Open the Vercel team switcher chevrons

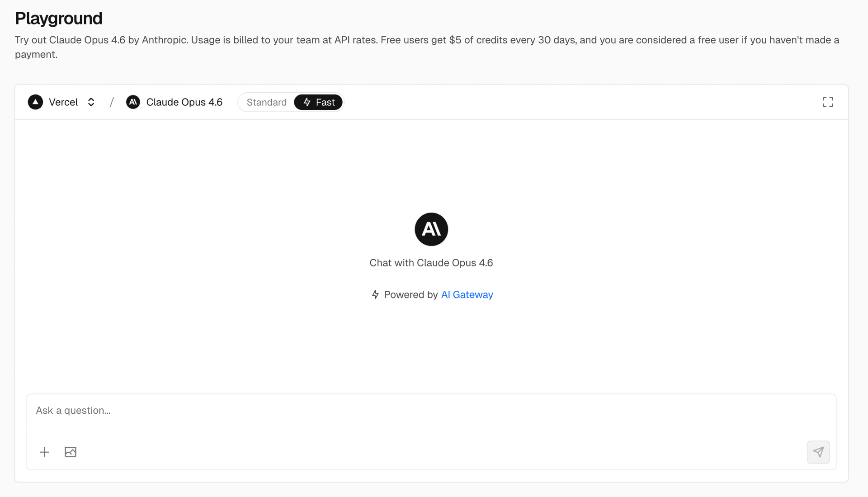[91, 102]
